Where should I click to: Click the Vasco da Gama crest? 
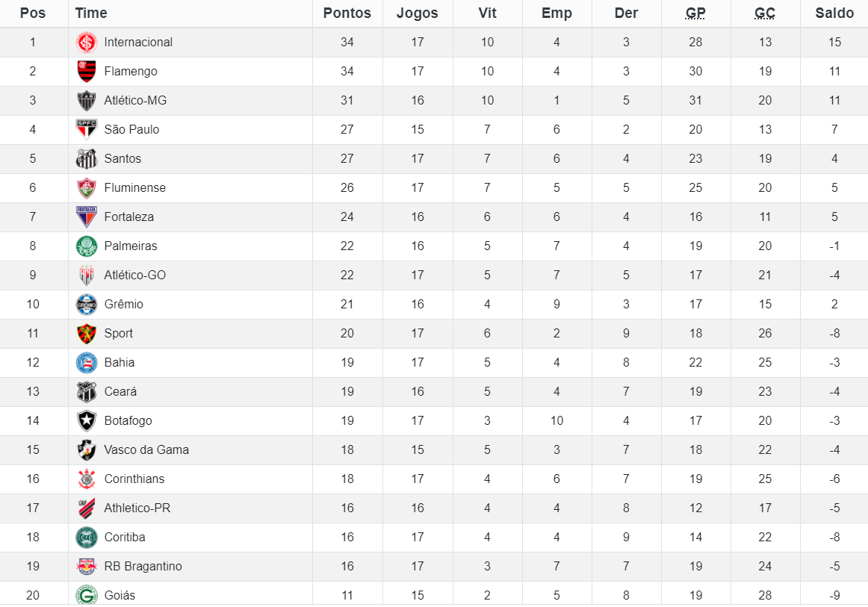pos(87,450)
